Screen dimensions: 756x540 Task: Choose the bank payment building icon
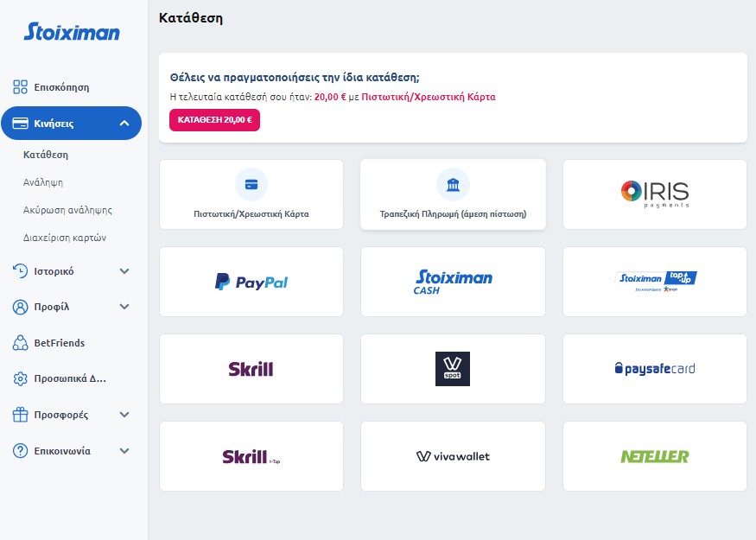[x=453, y=184]
